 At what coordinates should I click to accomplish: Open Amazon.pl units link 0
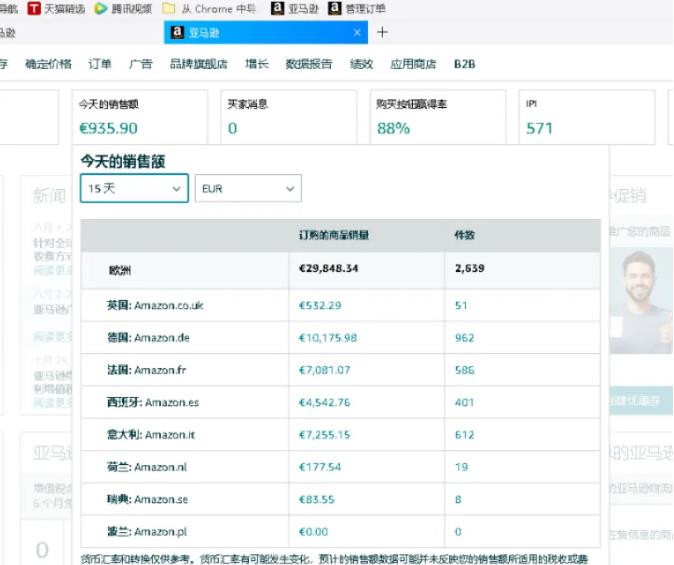[458, 532]
